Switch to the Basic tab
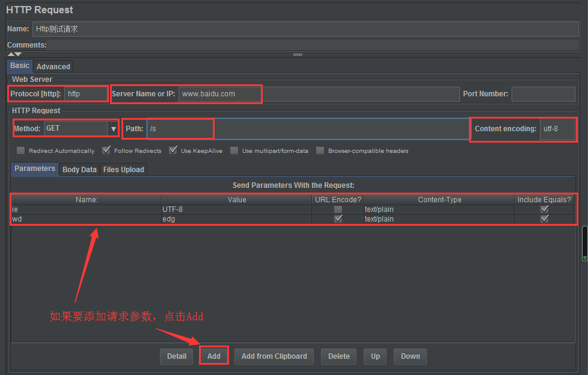 19,66
